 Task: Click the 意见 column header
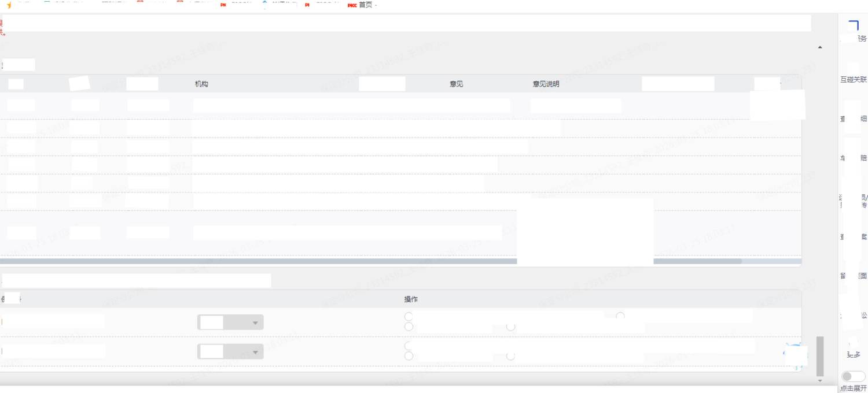coord(456,84)
